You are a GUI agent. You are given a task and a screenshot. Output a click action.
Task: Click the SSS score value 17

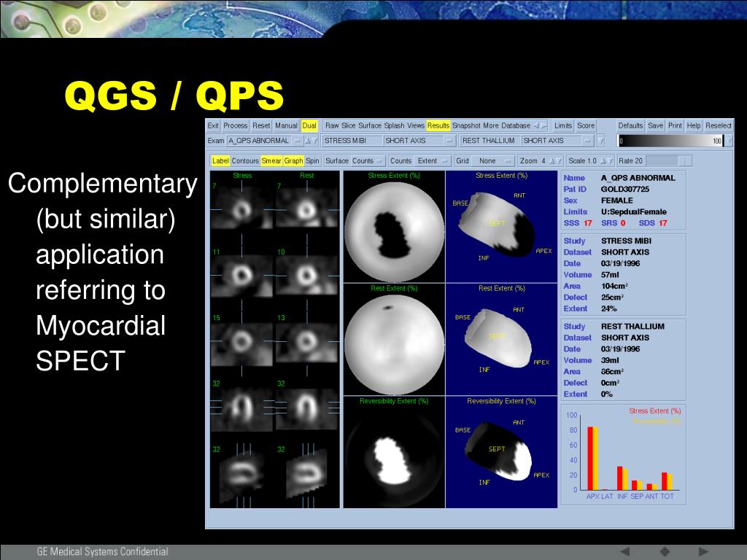pos(588,223)
